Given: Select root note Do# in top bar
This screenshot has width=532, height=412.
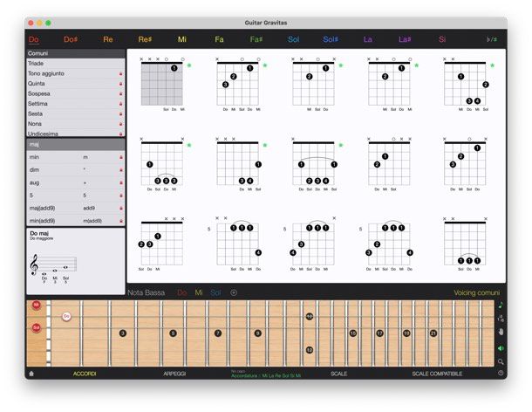Looking at the screenshot, I should pyautogui.click(x=71, y=39).
